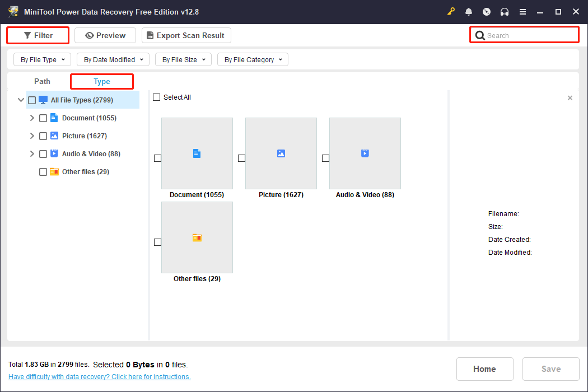Open headset support icon
Screen dimensions: 588x392
[505, 12]
